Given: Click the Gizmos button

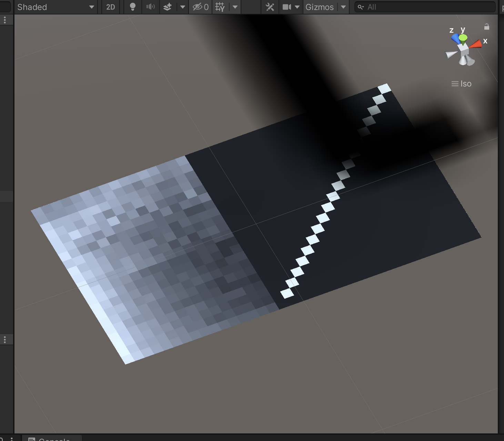Looking at the screenshot, I should pyautogui.click(x=320, y=7).
